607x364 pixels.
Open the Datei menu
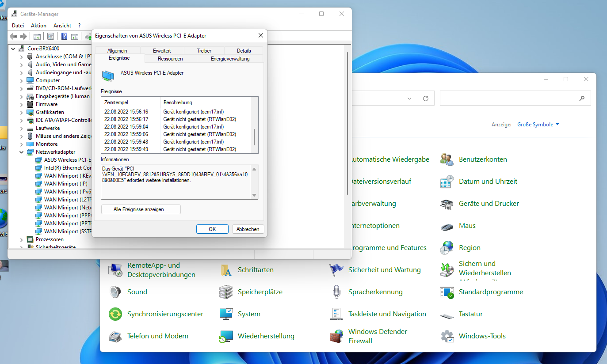coord(18,26)
